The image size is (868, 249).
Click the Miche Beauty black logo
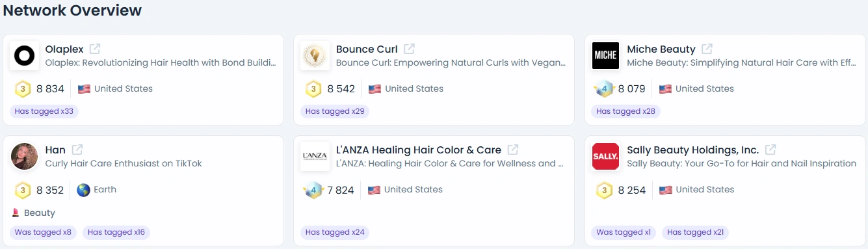click(x=606, y=55)
